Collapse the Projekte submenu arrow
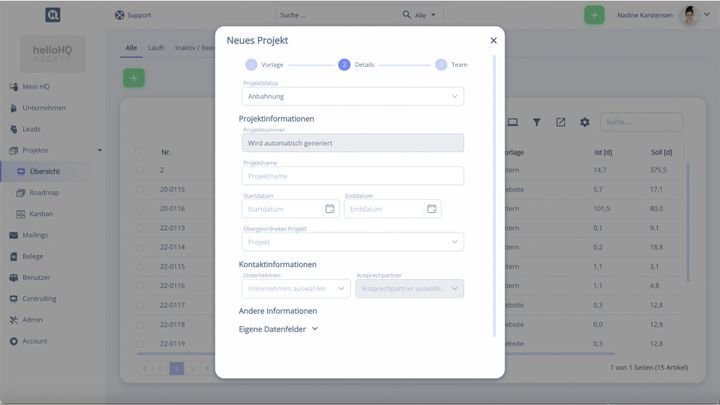 (100, 150)
